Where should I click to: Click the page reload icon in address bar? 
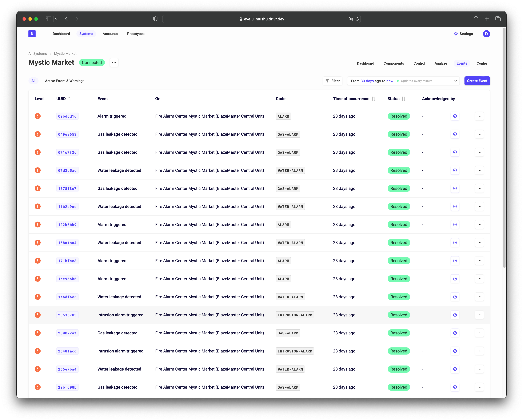click(357, 19)
